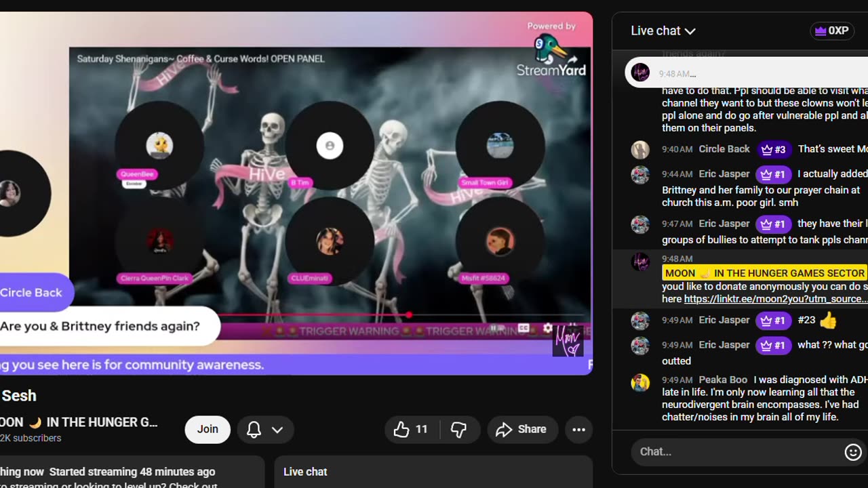Click the #1 crown badge beside '#23'
The image size is (868, 488).
[774, 320]
